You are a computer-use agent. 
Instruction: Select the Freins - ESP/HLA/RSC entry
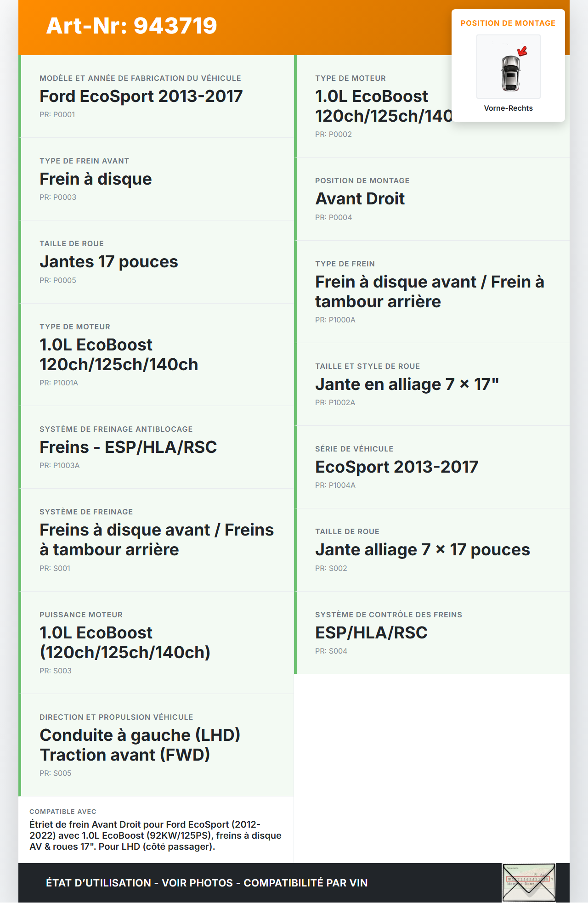tap(128, 447)
